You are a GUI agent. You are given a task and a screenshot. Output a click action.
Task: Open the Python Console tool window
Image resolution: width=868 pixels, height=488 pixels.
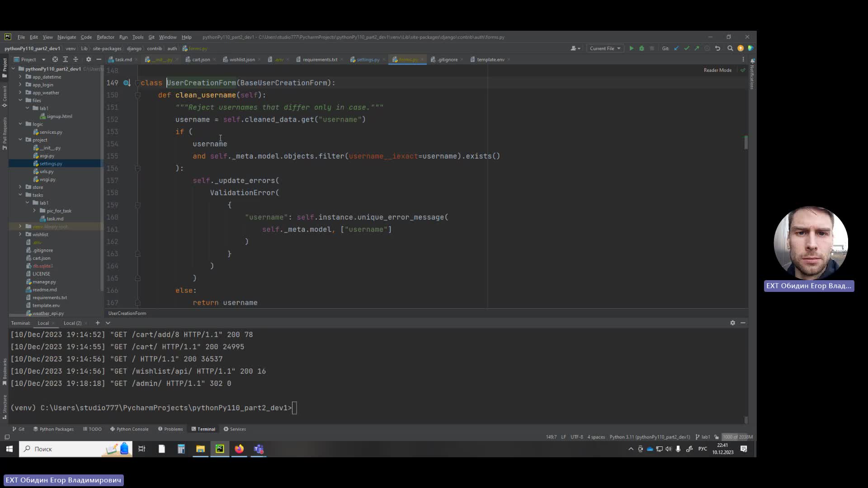129,429
